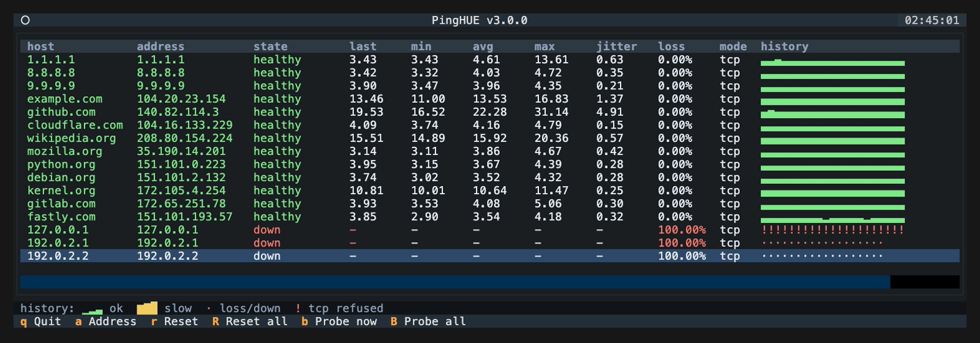Activate the Address command in the footer

106,322
